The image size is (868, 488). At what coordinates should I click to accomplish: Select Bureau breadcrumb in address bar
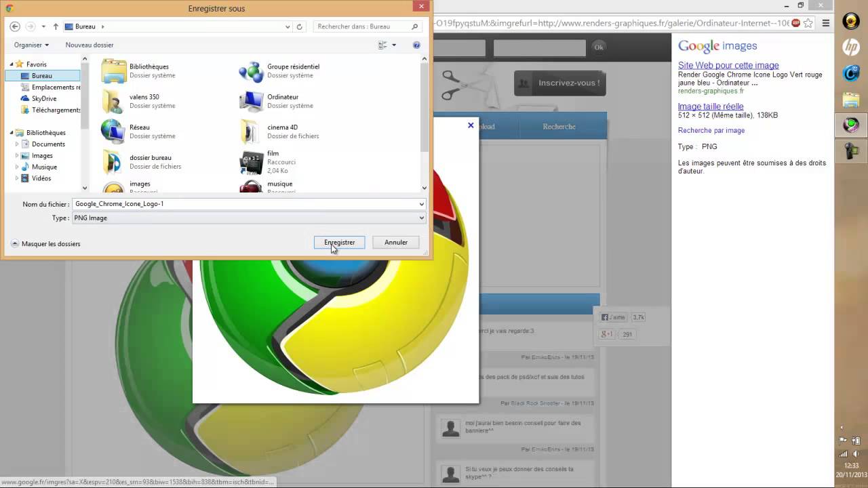(85, 26)
